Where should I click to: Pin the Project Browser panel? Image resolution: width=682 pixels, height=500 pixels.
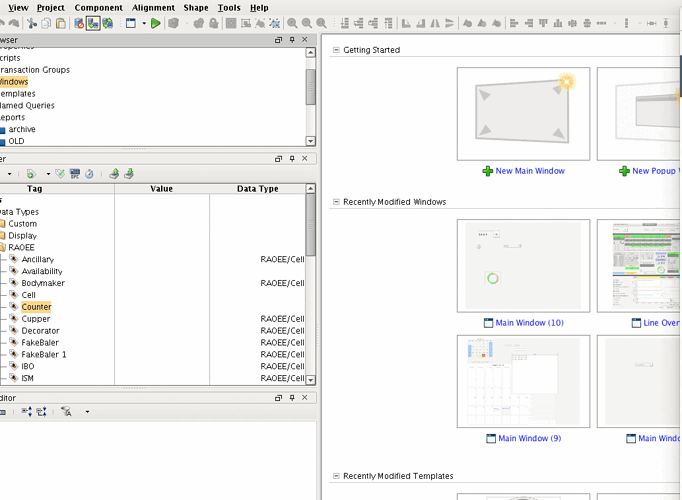[292, 40]
